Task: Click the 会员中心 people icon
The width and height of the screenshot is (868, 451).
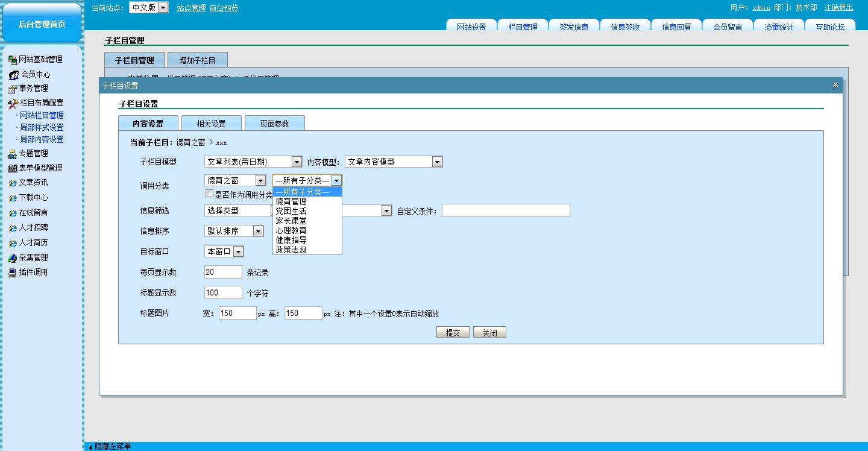Action: coord(13,75)
